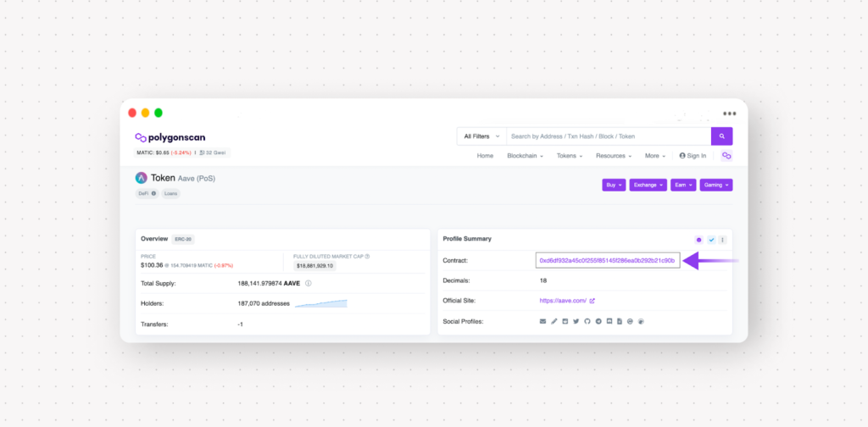This screenshot has height=427, width=868.
Task: Expand the More menu
Action: pos(655,156)
